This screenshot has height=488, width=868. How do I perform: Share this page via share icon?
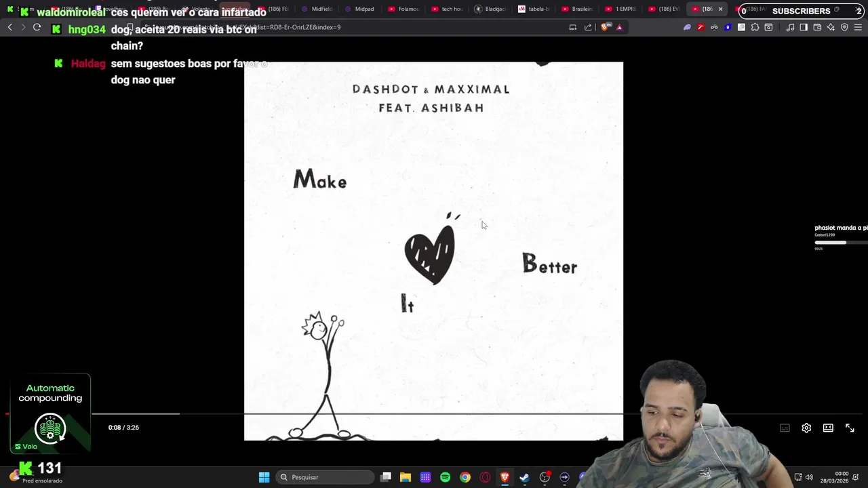(588, 27)
